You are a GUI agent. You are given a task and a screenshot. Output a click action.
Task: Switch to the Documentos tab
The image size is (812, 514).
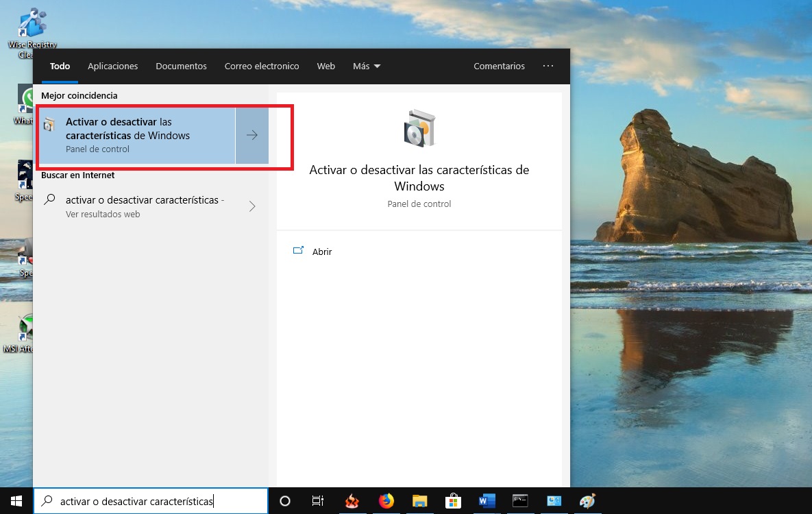181,66
